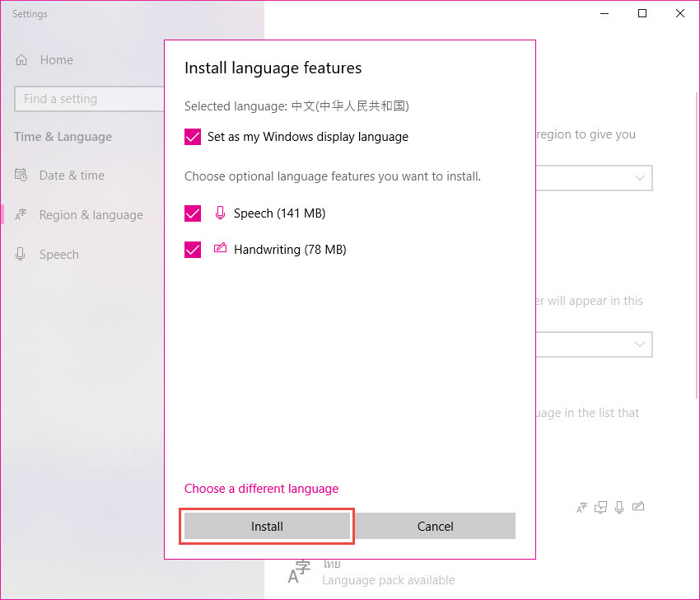Open Date & time settings page
Viewport: 700px width, 600px height.
72,175
